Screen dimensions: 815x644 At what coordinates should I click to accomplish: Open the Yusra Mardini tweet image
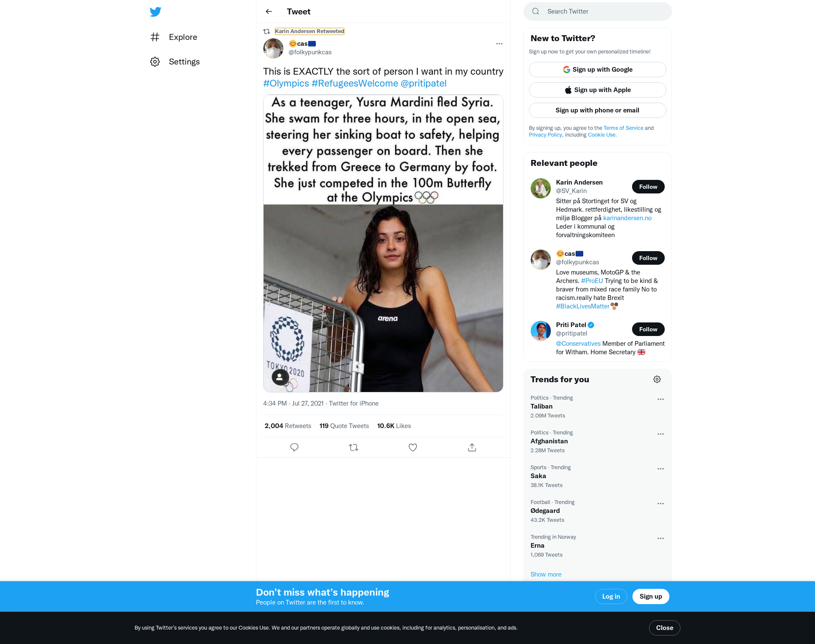[383, 243]
